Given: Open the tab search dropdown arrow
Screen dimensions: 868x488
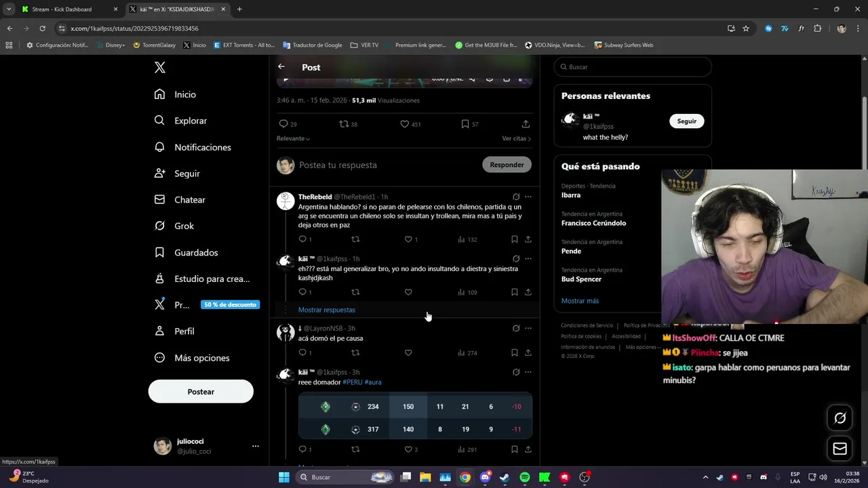Looking at the screenshot, I should [x=9, y=9].
